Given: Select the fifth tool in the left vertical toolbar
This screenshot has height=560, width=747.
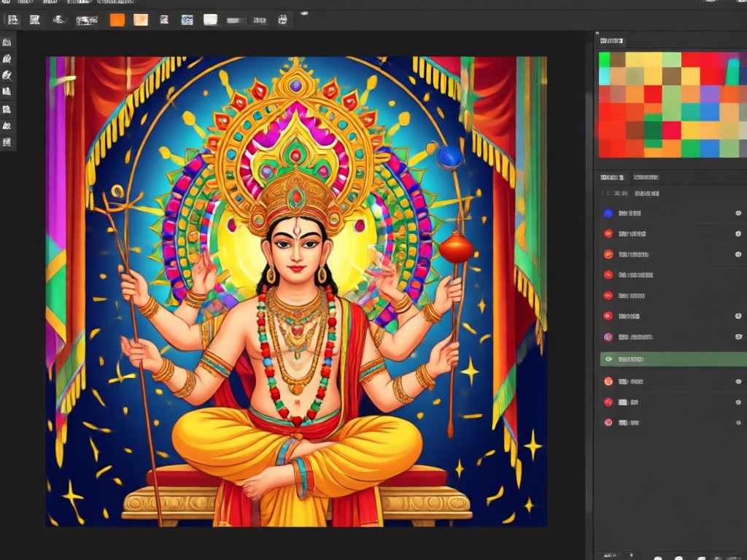Looking at the screenshot, I should coord(7,109).
